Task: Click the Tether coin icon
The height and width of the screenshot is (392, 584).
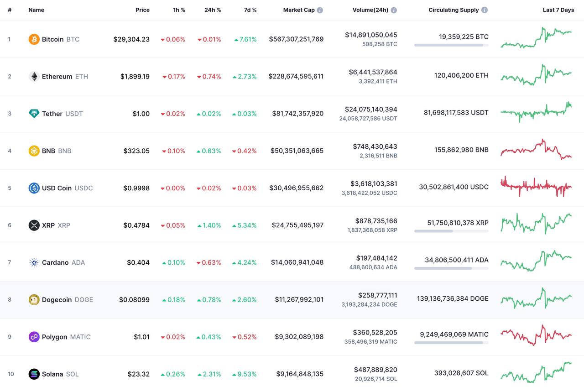Action: click(x=34, y=114)
